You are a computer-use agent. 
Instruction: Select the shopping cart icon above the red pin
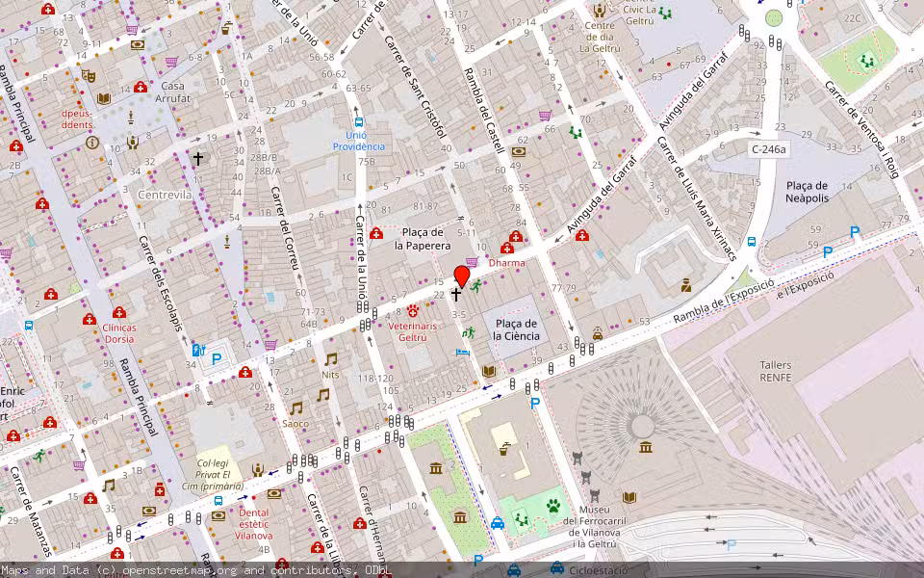472,261
